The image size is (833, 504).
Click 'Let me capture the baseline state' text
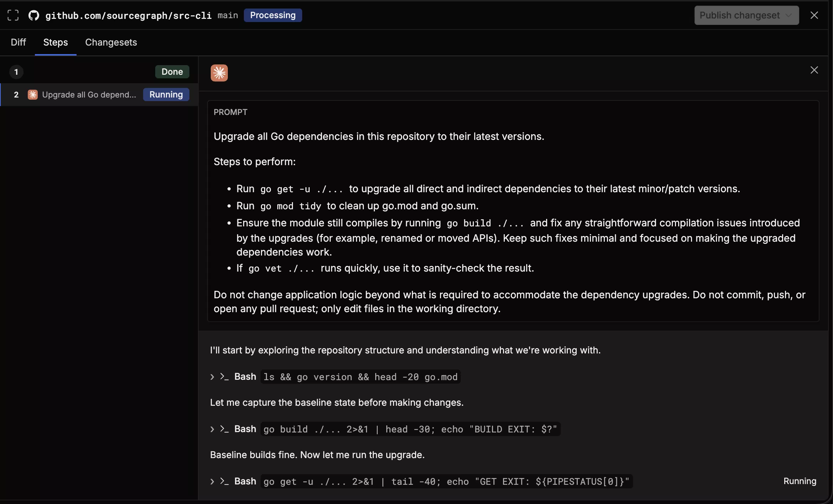click(337, 403)
